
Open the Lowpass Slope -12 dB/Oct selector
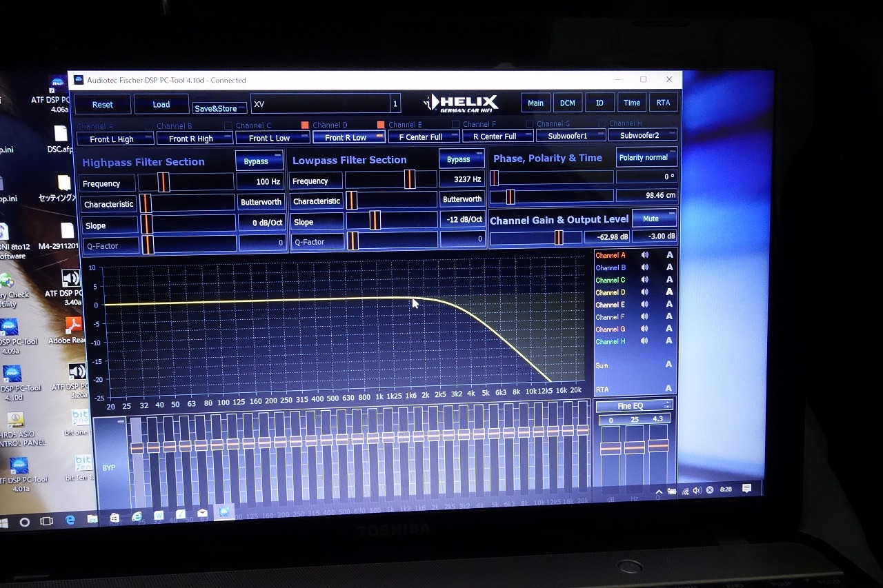pyautogui.click(x=462, y=220)
